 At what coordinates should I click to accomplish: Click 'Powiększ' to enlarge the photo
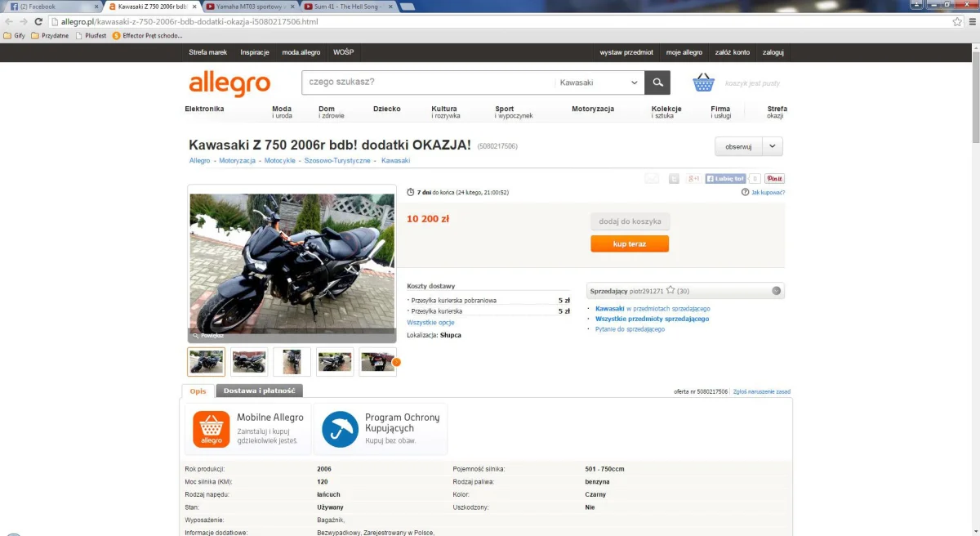point(207,336)
